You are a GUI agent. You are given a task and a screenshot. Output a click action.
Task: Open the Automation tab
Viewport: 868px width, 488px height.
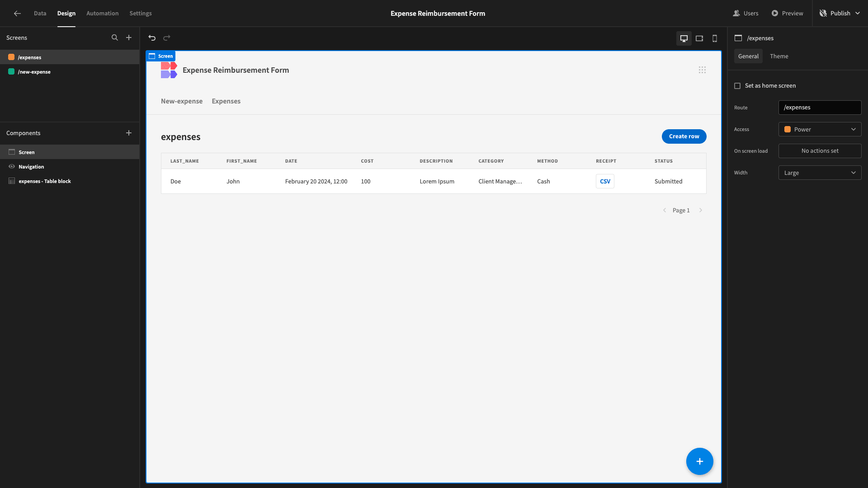[x=102, y=14]
